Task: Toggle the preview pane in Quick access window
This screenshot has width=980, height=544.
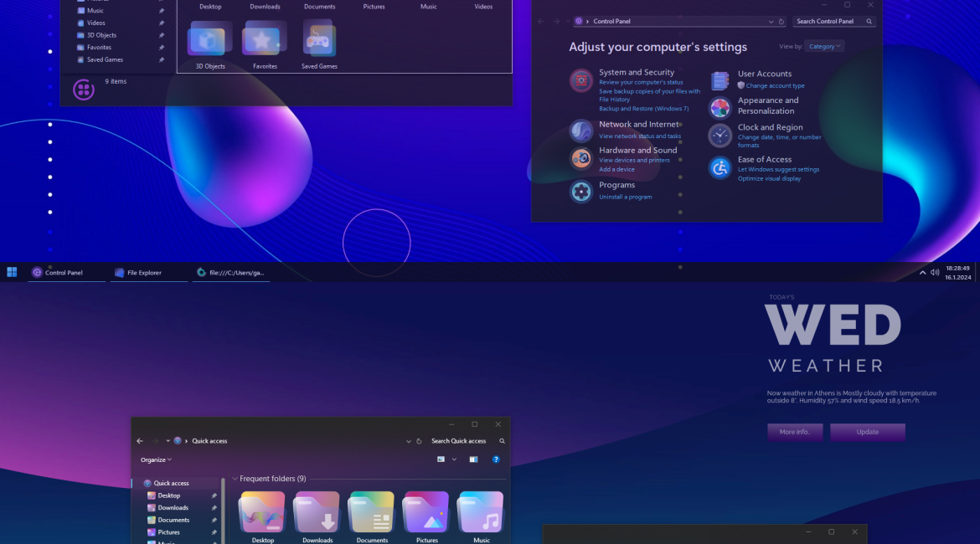Action: pyautogui.click(x=473, y=459)
